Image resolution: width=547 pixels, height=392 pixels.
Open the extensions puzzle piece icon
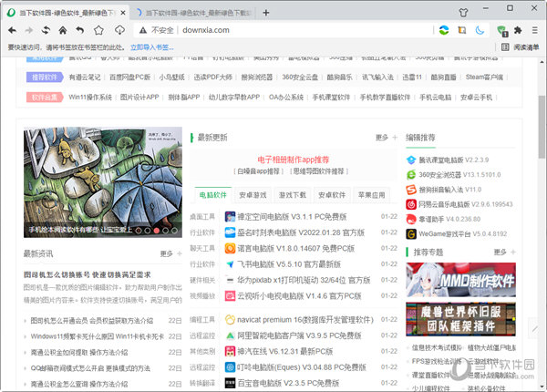point(518,30)
